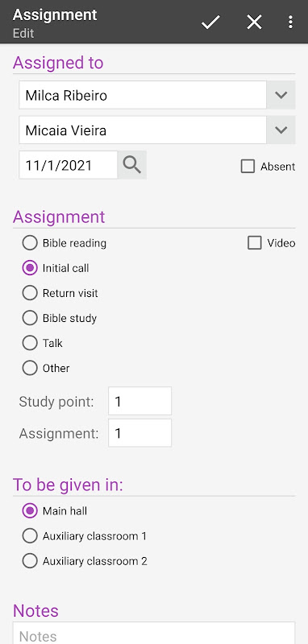Focus the Study point number field
The height and width of the screenshot is (644, 308).
click(x=139, y=401)
